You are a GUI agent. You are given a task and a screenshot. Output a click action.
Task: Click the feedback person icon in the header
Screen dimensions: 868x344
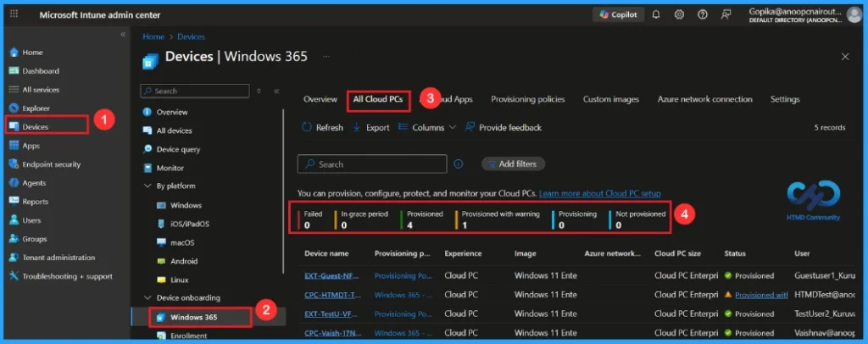tap(726, 15)
